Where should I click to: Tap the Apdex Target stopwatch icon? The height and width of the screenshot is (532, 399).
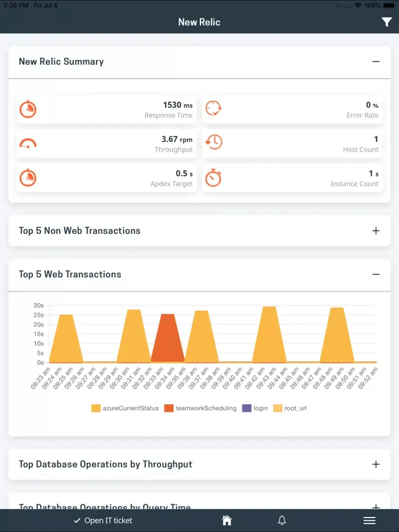(28, 178)
